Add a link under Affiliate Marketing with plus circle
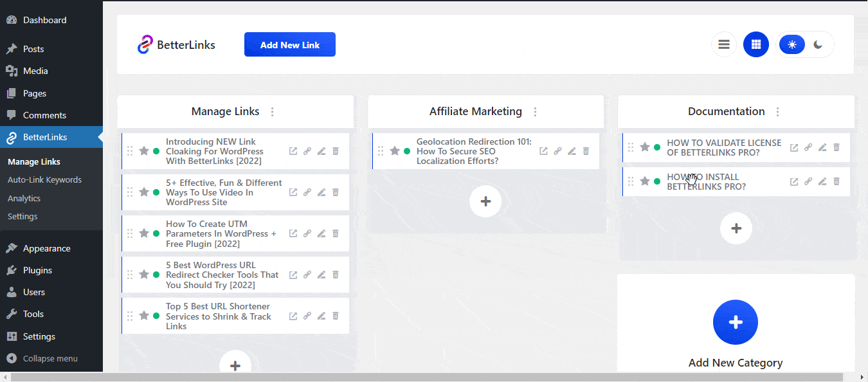Image resolution: width=868 pixels, height=382 pixels. click(x=485, y=201)
